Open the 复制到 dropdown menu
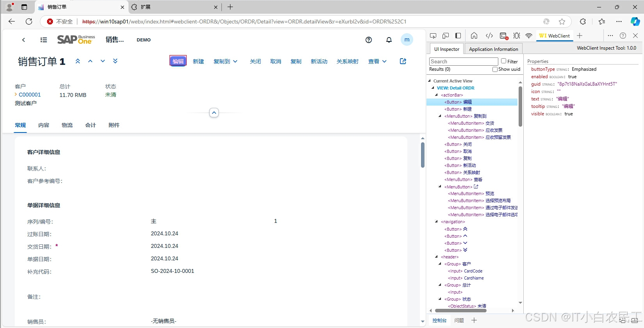The height and width of the screenshot is (328, 644). pos(225,61)
